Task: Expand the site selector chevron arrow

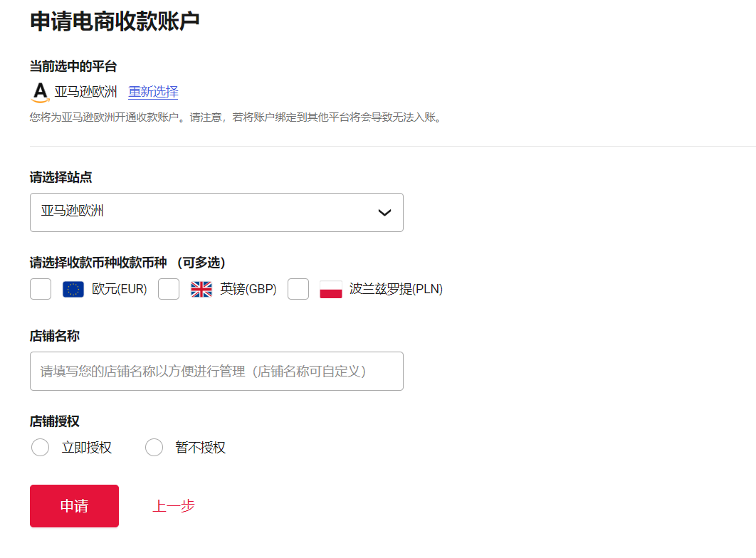Action: (384, 212)
